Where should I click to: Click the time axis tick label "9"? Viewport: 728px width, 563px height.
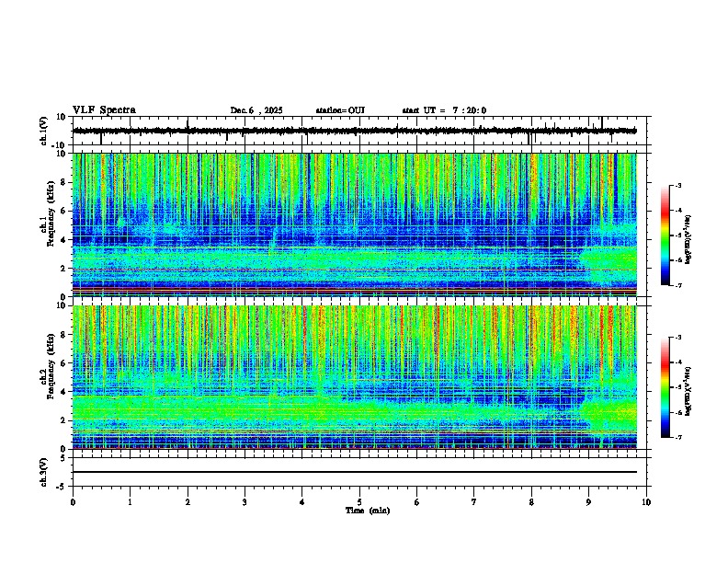pyautogui.click(x=588, y=502)
